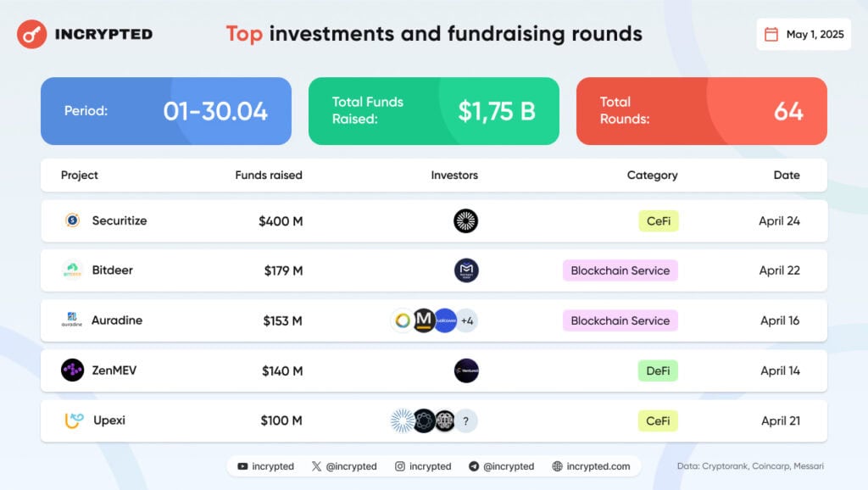Open the @incrypted Telegram link

[x=501, y=466]
